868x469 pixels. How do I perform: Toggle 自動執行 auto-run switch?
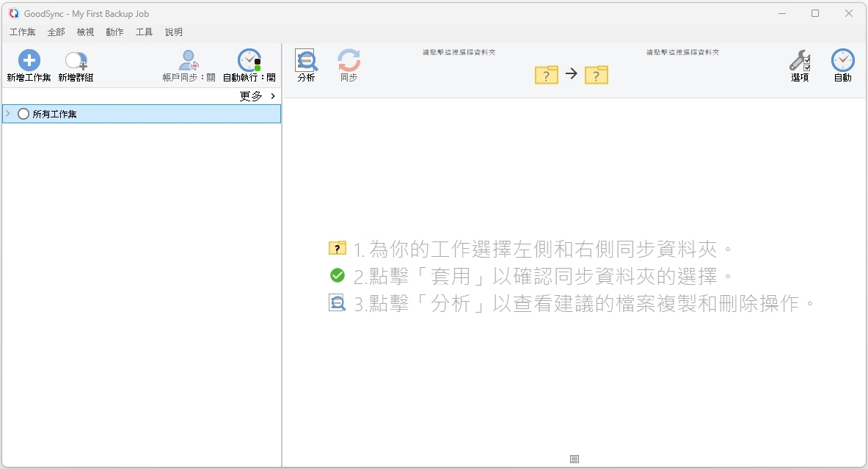tap(249, 66)
